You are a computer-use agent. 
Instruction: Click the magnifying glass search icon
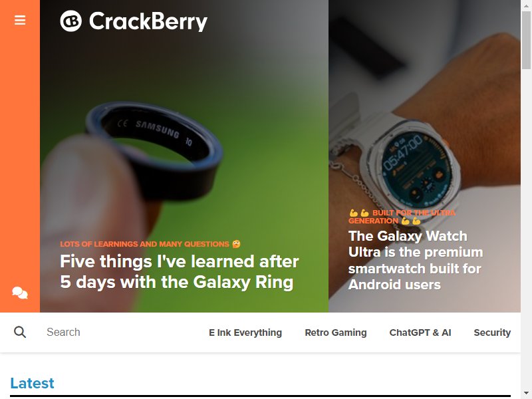point(20,332)
